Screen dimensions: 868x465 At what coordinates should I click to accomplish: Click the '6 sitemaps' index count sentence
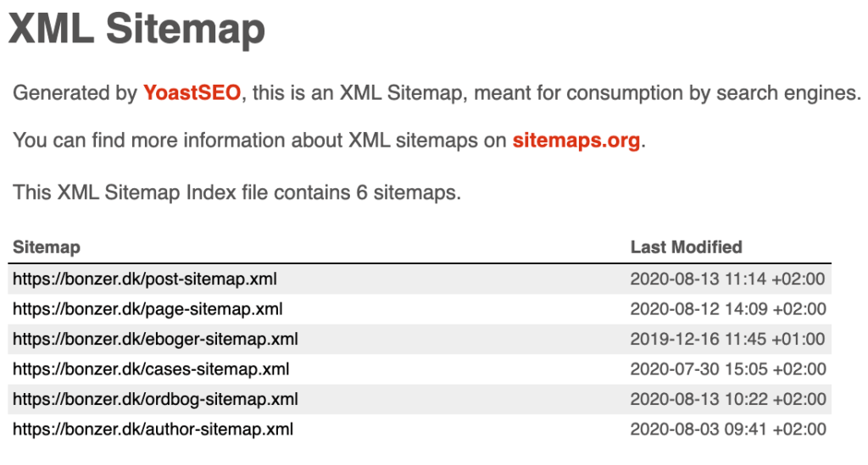[237, 192]
